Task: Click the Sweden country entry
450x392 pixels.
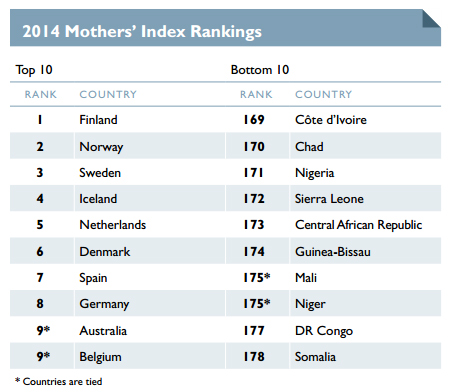Action: click(x=100, y=173)
